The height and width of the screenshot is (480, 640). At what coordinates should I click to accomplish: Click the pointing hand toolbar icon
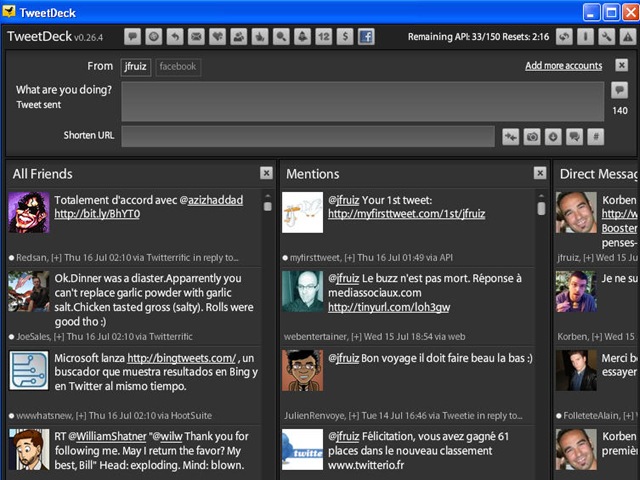(x=260, y=37)
